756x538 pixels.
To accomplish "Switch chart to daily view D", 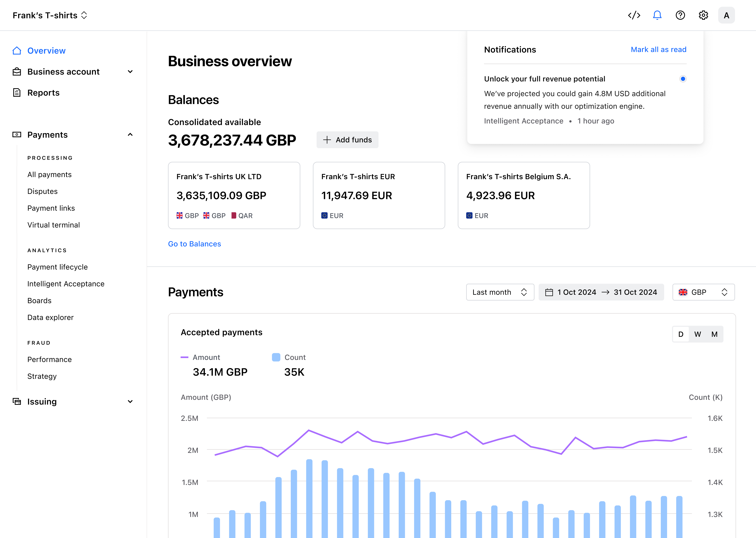I will (681, 334).
